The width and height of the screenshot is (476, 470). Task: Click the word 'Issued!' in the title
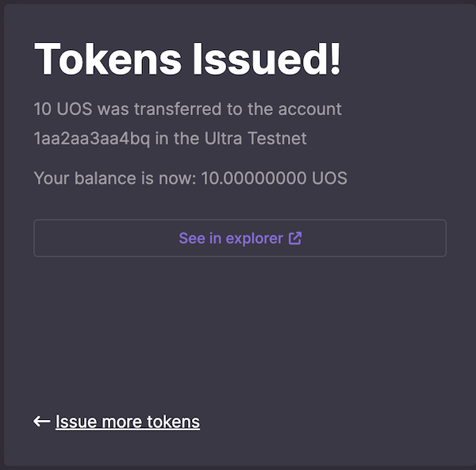coord(267,59)
